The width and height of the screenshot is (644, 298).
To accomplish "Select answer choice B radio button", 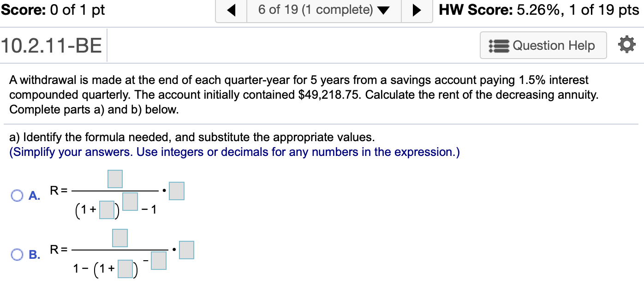I will pos(17,254).
